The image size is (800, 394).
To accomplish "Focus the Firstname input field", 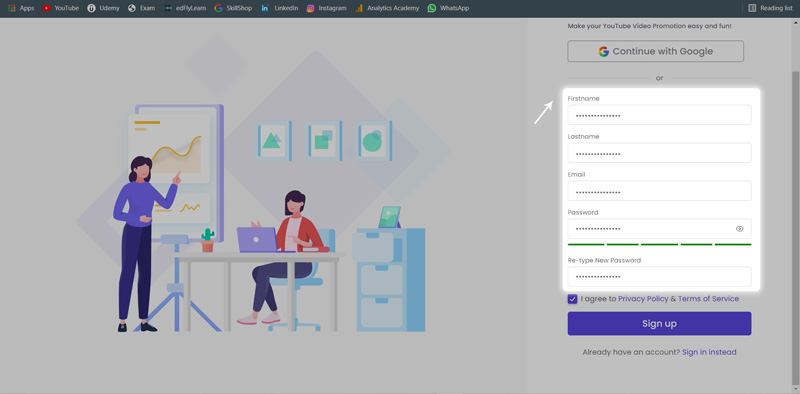I will (659, 115).
